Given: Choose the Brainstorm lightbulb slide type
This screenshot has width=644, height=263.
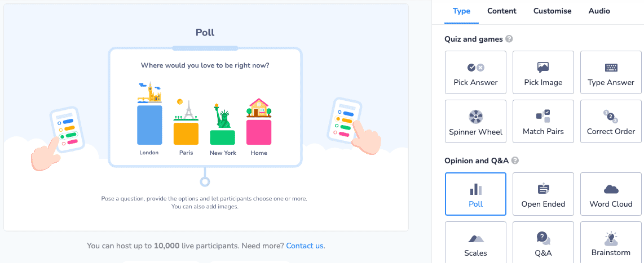Looking at the screenshot, I should 611,243.
